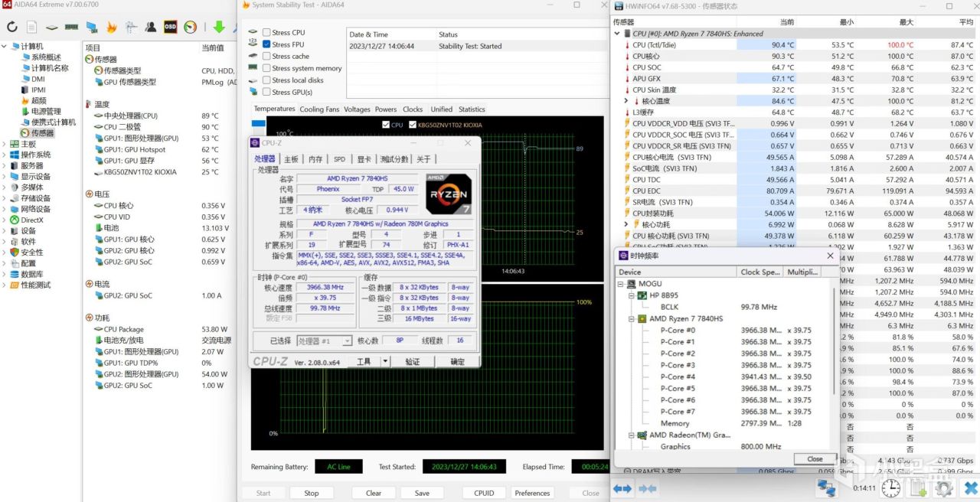Open 主板 tab in CPU-Z
980x502 pixels.
coord(291,159)
